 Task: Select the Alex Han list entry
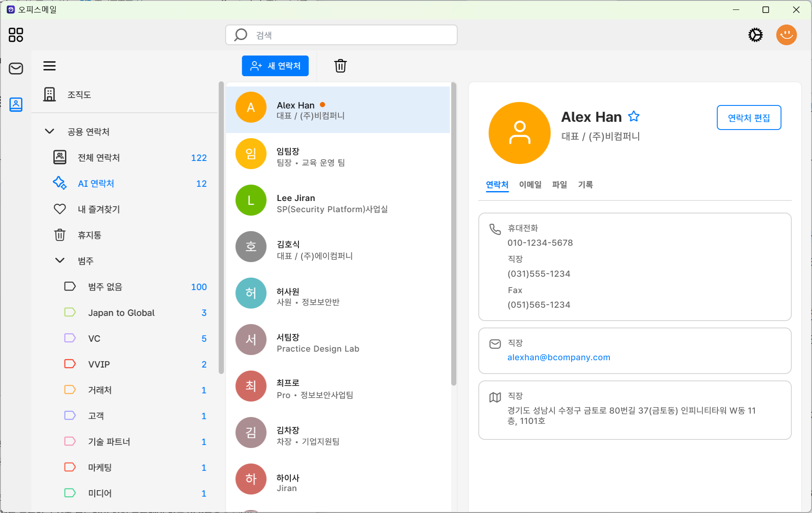pos(338,110)
